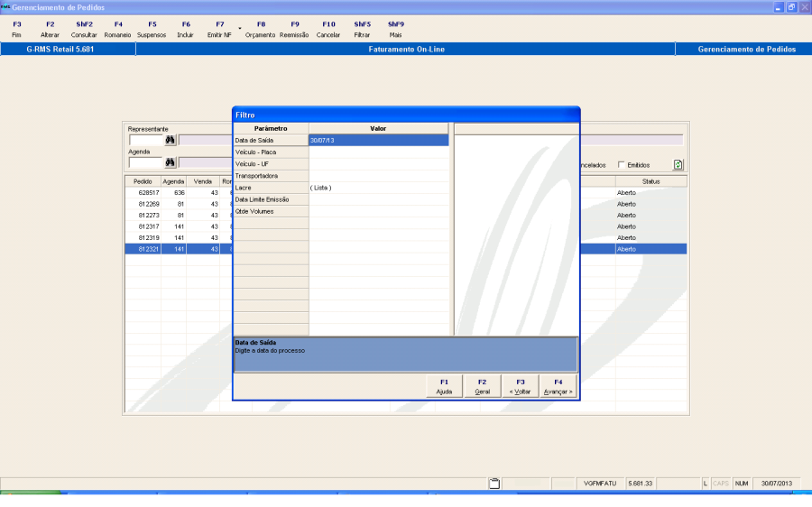Select order row 812319
The height and width of the screenshot is (507, 812).
tap(179, 238)
